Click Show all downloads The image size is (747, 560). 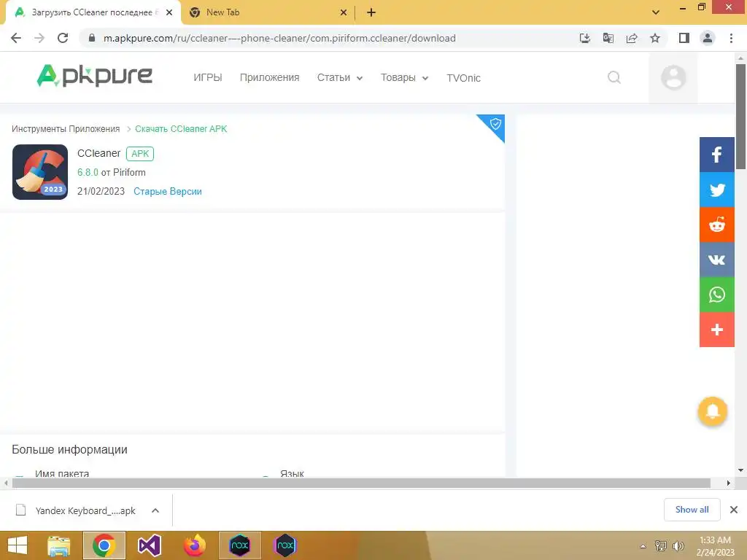pos(692,510)
